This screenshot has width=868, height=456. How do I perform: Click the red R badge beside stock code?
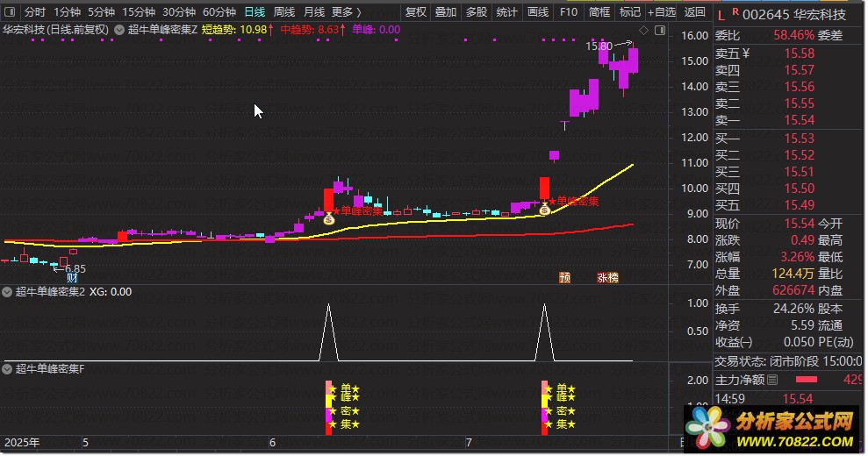(x=735, y=11)
